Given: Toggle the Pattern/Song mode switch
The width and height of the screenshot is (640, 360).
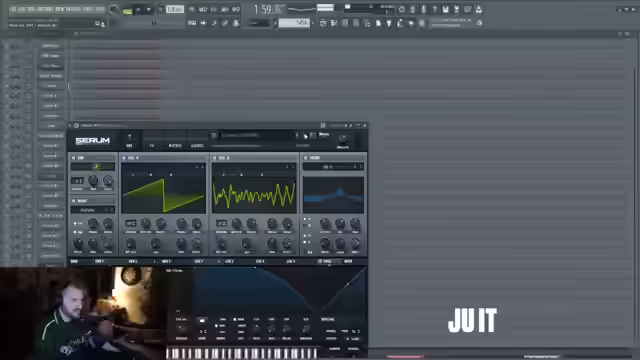Looking at the screenshot, I should coord(127,10).
